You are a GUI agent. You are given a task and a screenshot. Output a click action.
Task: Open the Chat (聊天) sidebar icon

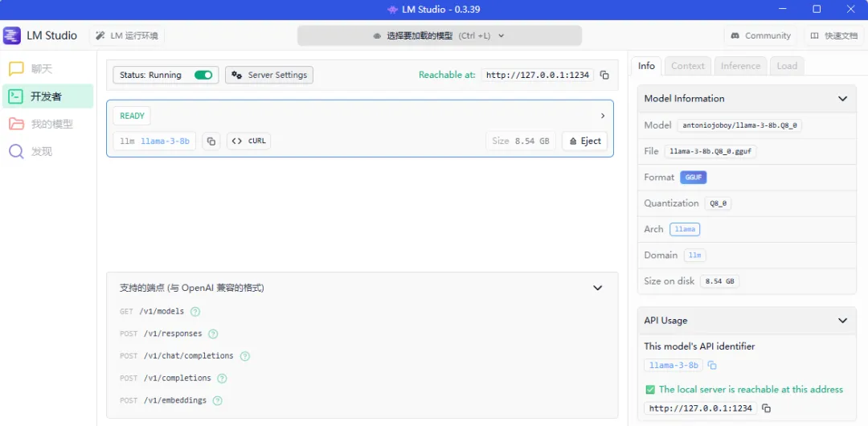coord(16,68)
